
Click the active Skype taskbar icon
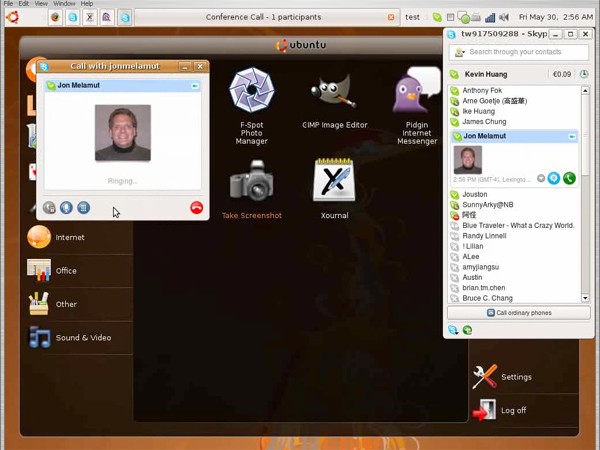[x=125, y=17]
